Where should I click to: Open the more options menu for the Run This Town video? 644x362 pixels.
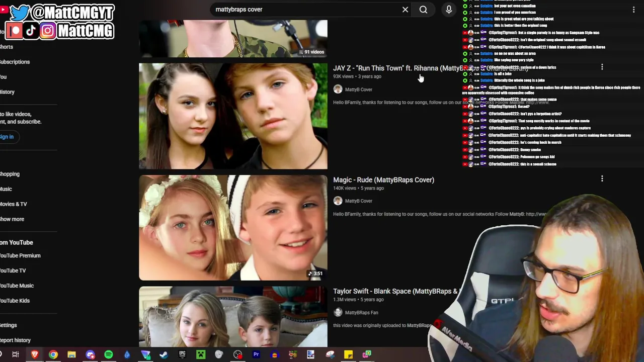602,67
